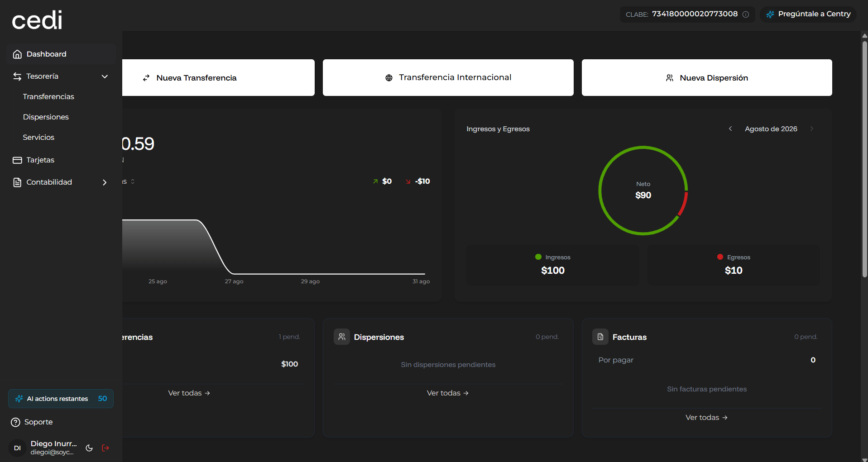868x462 pixels.
Task: Open Transferencias in sidebar
Action: (x=48, y=97)
